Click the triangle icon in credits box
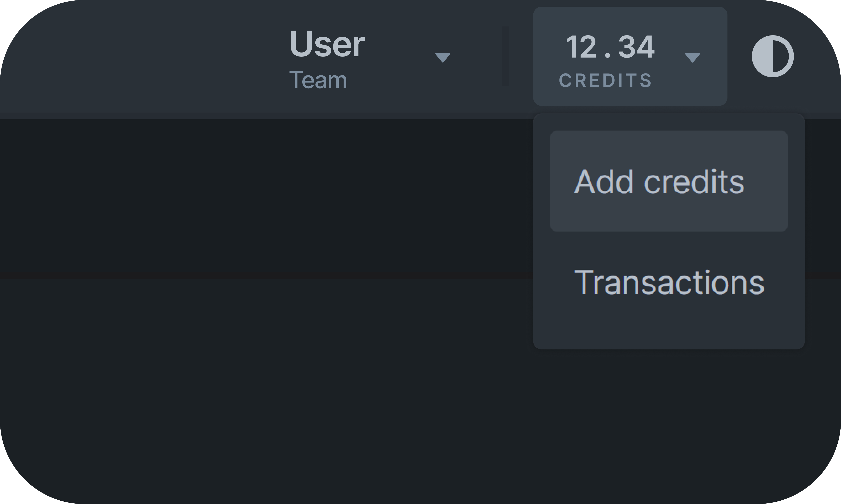This screenshot has height=504, width=841. [692, 57]
